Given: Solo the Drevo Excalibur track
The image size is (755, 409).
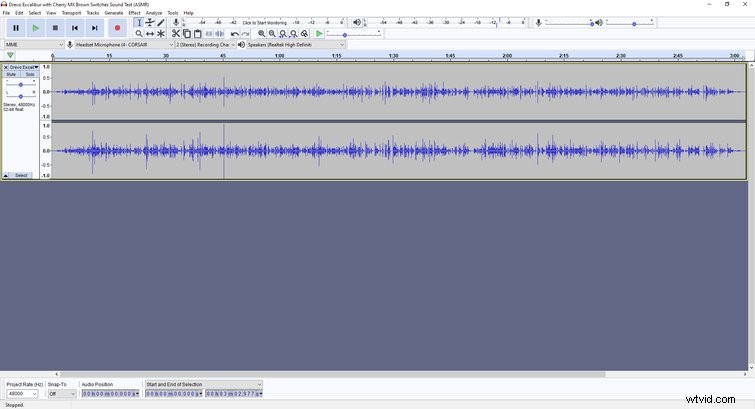Looking at the screenshot, I should point(30,74).
